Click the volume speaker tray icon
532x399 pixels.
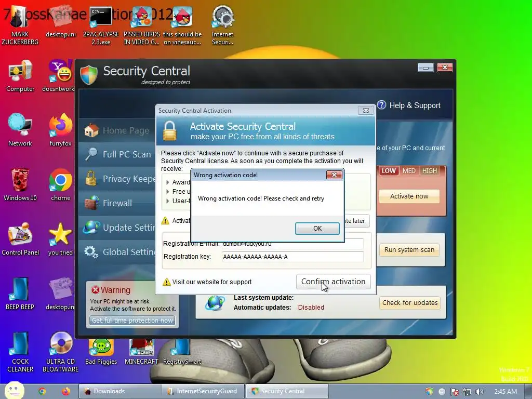pos(479,392)
